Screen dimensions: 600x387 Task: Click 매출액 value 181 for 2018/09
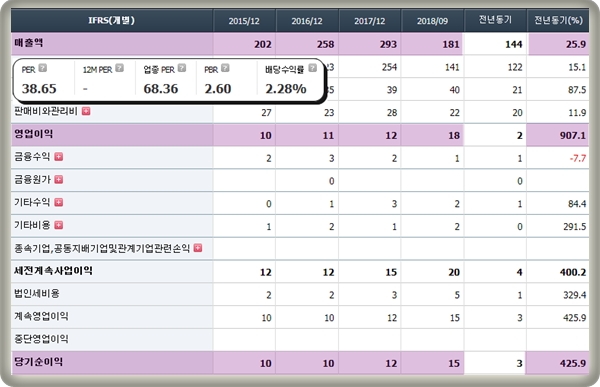[451, 44]
